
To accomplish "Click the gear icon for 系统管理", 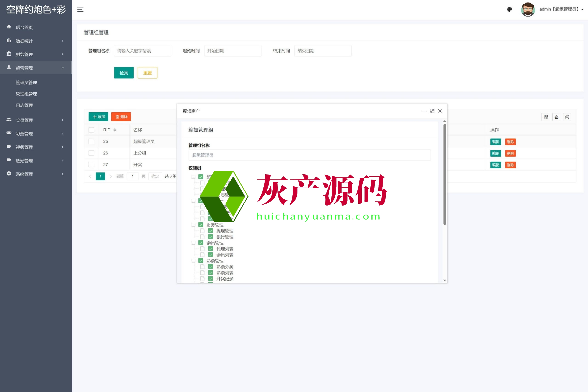I will (9, 174).
